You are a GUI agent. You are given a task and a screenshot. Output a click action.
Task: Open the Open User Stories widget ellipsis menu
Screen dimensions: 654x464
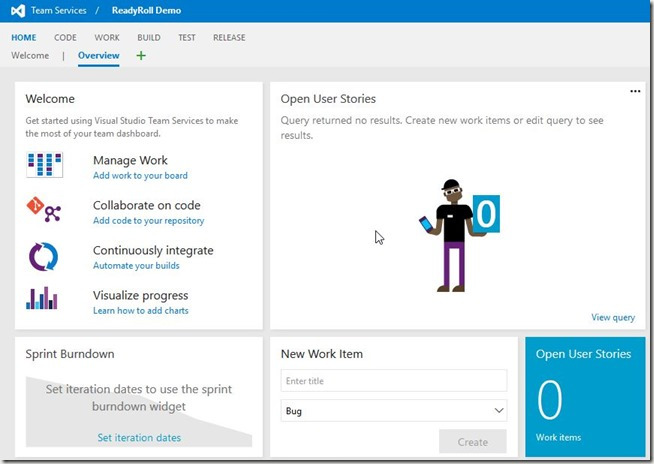point(635,91)
